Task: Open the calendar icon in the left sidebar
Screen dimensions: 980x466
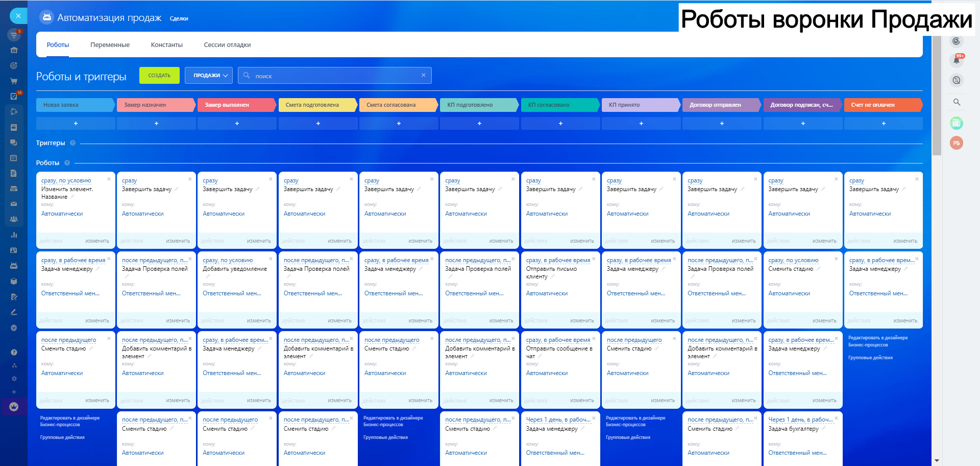Action: pyautogui.click(x=14, y=158)
